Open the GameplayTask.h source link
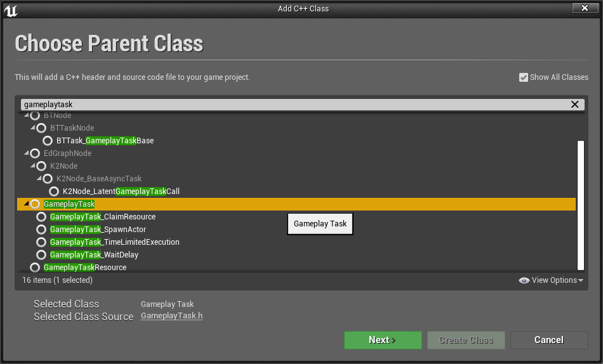The width and height of the screenshot is (603, 364). coord(171,316)
